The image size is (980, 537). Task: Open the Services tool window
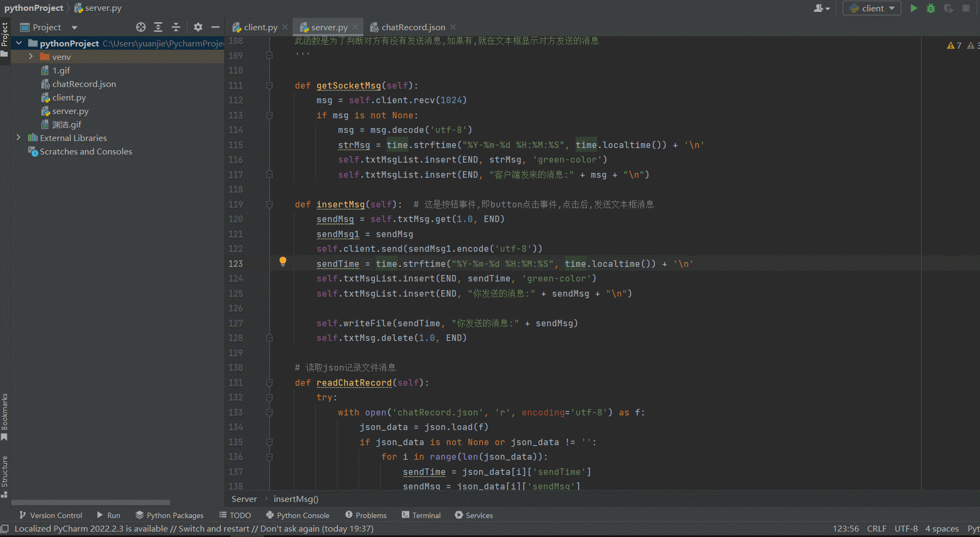tap(474, 515)
